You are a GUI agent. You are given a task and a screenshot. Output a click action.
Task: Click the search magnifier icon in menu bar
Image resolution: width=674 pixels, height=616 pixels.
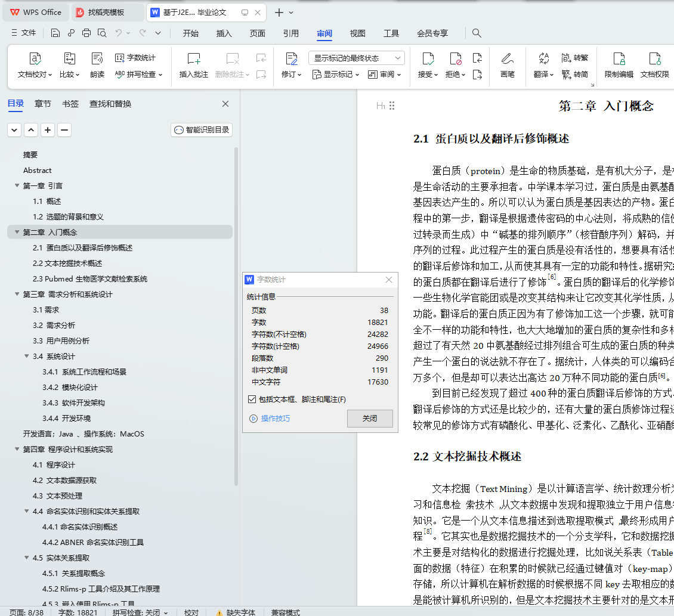477,33
